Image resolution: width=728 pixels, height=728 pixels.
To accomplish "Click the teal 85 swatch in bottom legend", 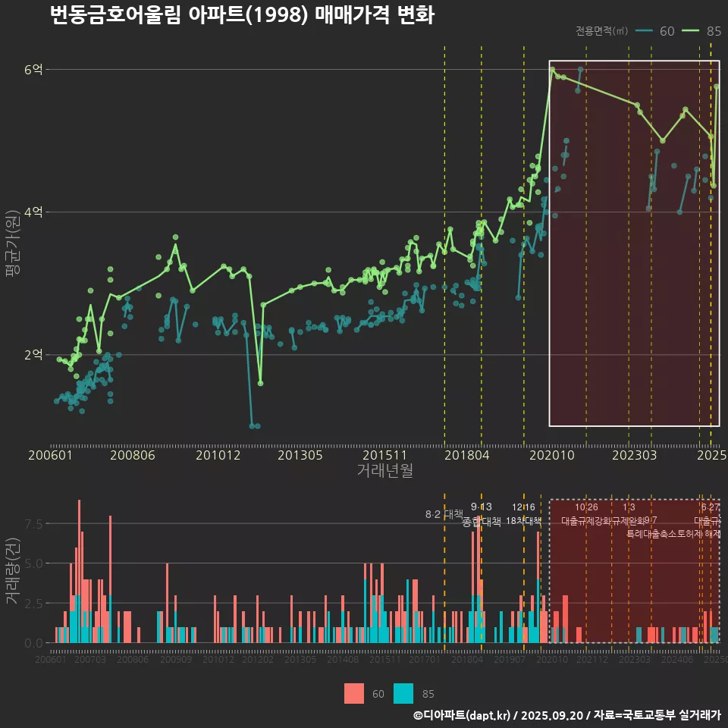I will 404,693.
